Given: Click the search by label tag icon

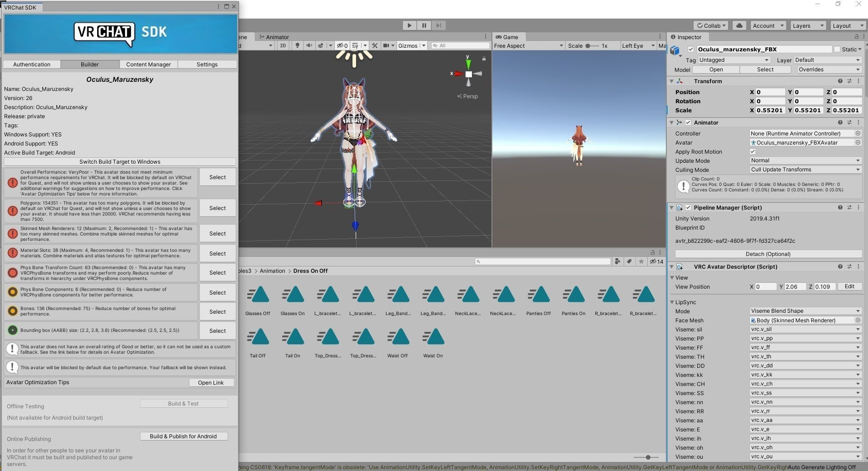Looking at the screenshot, I should [x=629, y=261].
